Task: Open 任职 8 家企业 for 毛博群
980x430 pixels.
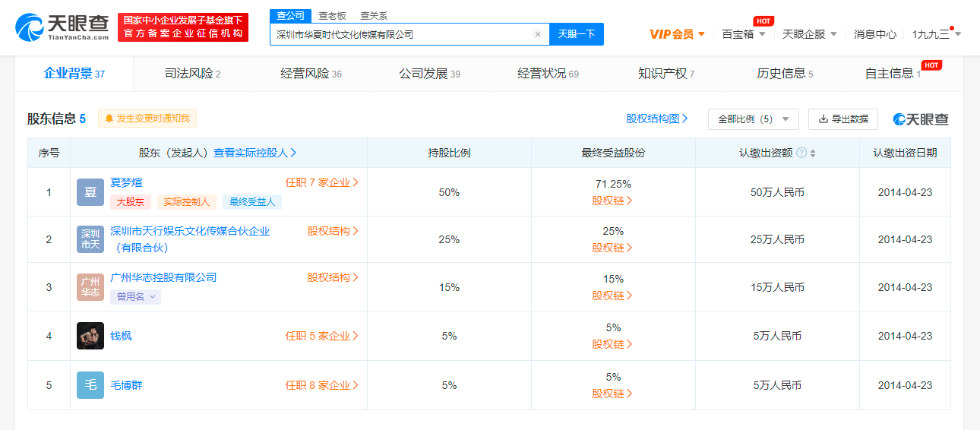Action: (x=322, y=385)
